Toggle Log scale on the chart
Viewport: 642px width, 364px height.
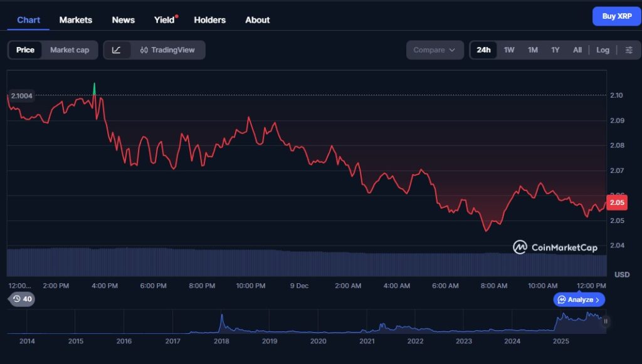[x=603, y=50]
